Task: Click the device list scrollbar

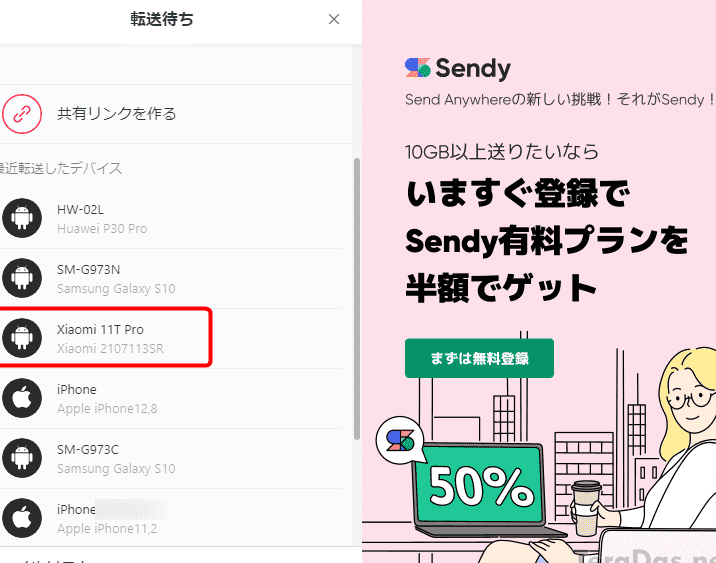Action: click(356, 300)
